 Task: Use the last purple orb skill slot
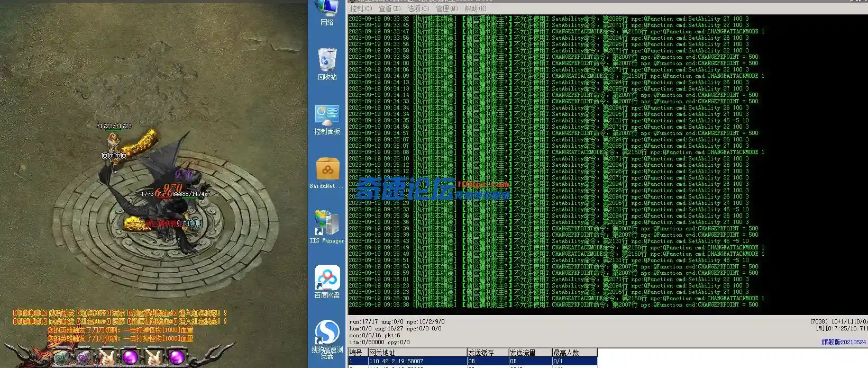(176, 357)
